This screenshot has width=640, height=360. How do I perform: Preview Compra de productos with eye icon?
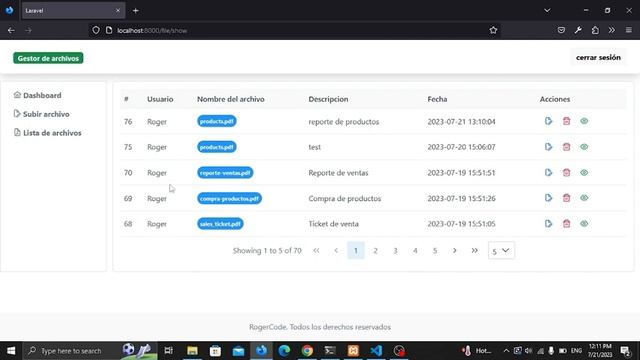pos(584,198)
